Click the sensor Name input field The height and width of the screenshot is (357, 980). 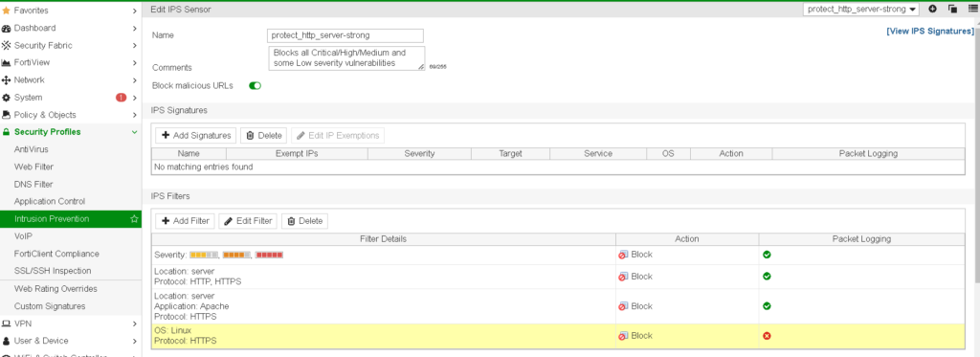pos(345,35)
